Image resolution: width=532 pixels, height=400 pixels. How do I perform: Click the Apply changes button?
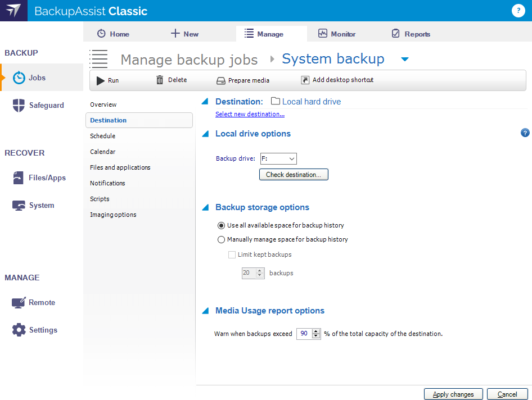[453, 394]
